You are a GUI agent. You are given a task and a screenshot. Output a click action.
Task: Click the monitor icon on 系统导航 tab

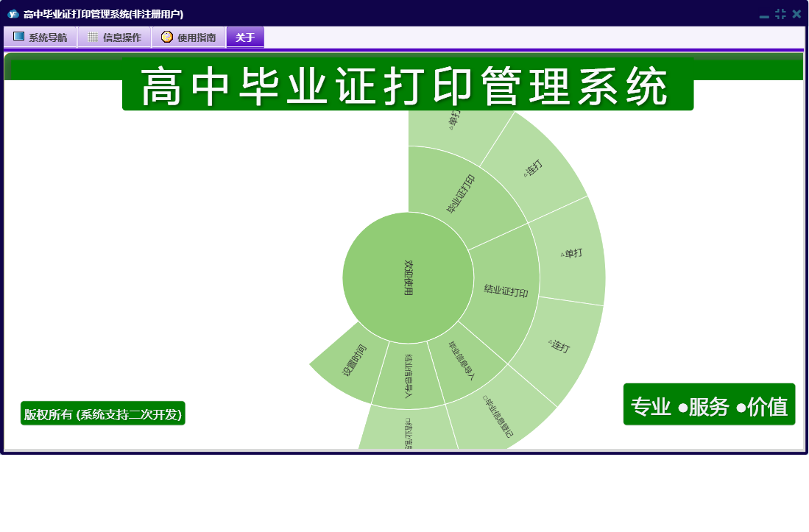click(19, 37)
